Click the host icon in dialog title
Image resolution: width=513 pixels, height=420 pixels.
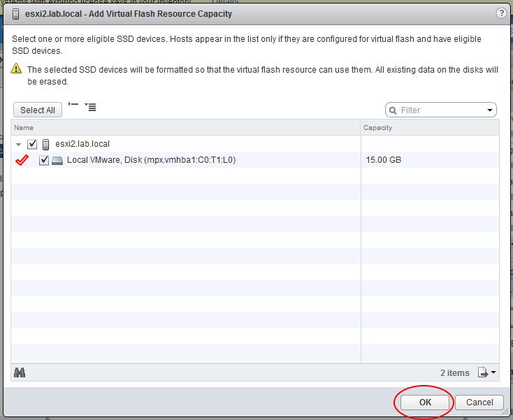pyautogui.click(x=15, y=14)
